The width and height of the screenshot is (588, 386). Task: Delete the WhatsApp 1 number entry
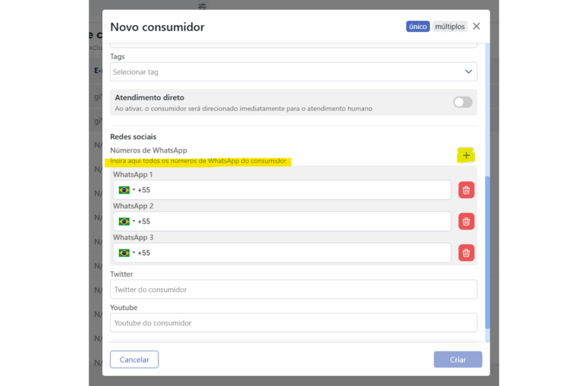pos(466,190)
